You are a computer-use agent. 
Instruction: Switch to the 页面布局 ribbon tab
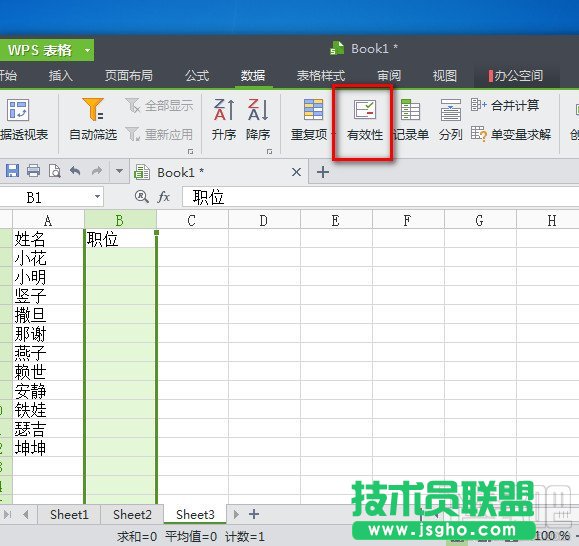129,76
